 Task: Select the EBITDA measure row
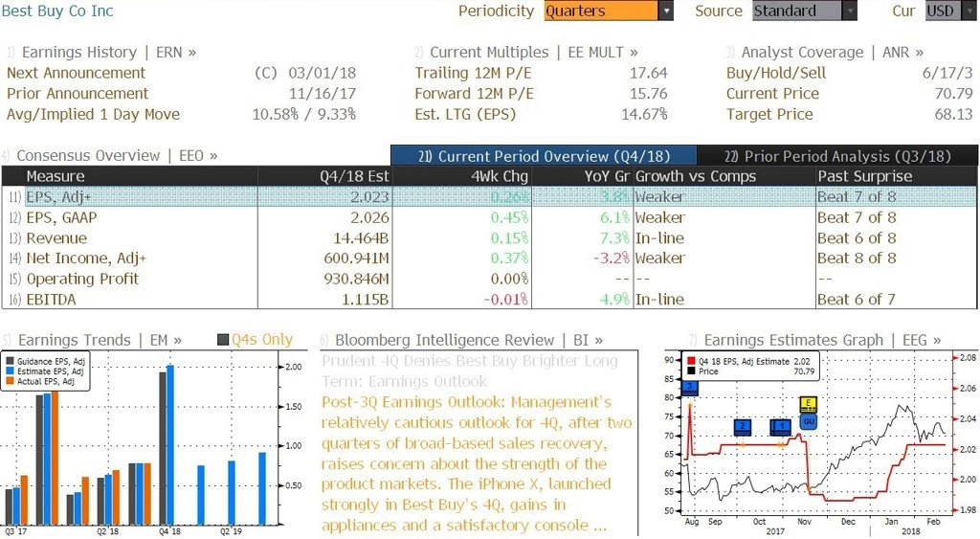(x=489, y=300)
